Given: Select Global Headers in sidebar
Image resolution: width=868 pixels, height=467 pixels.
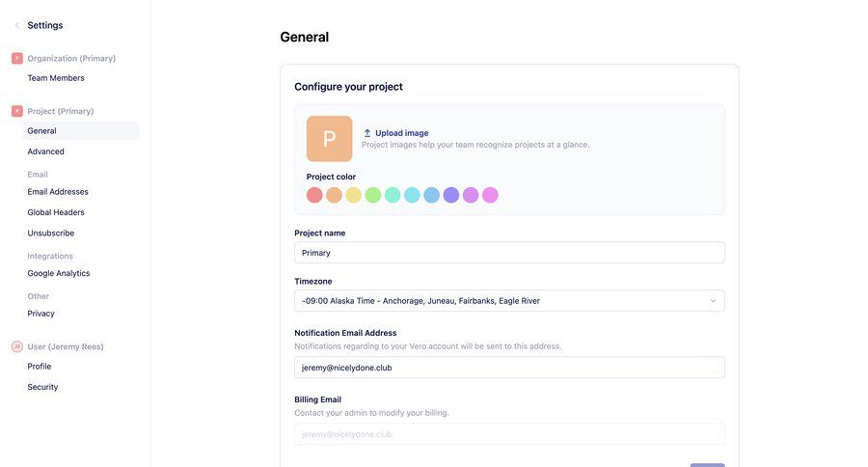Looking at the screenshot, I should (56, 212).
